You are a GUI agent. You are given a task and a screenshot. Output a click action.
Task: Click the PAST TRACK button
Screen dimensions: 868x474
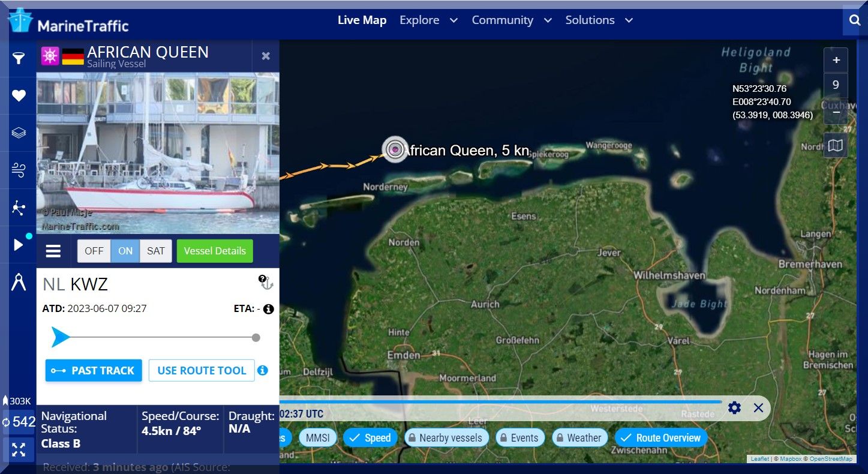(94, 371)
